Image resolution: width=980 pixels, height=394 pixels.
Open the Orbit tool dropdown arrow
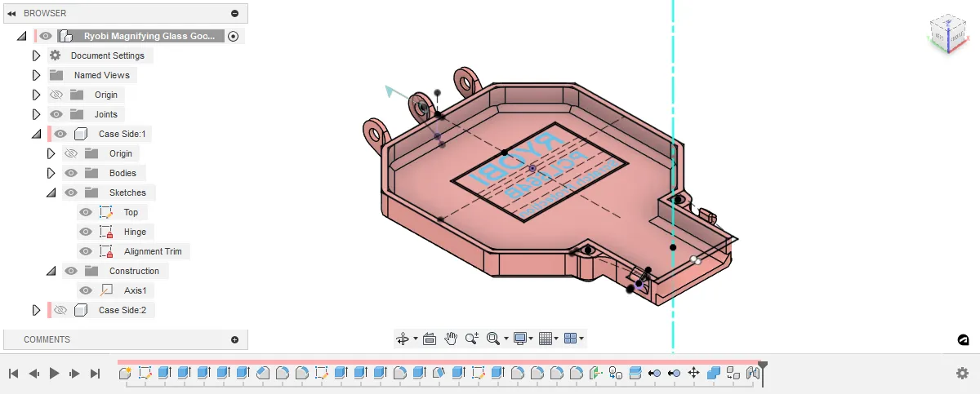point(416,339)
